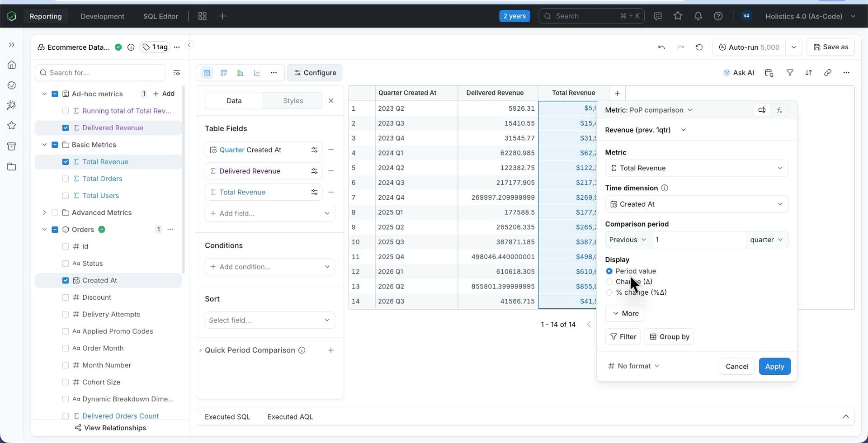
Task: Open the quarter unit dropdown
Action: pyautogui.click(x=767, y=240)
